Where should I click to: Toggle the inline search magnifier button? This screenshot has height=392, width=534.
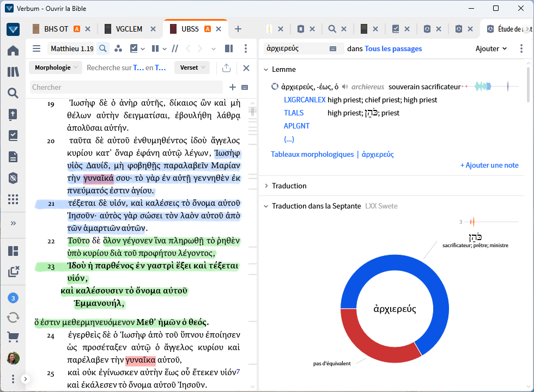click(102, 48)
